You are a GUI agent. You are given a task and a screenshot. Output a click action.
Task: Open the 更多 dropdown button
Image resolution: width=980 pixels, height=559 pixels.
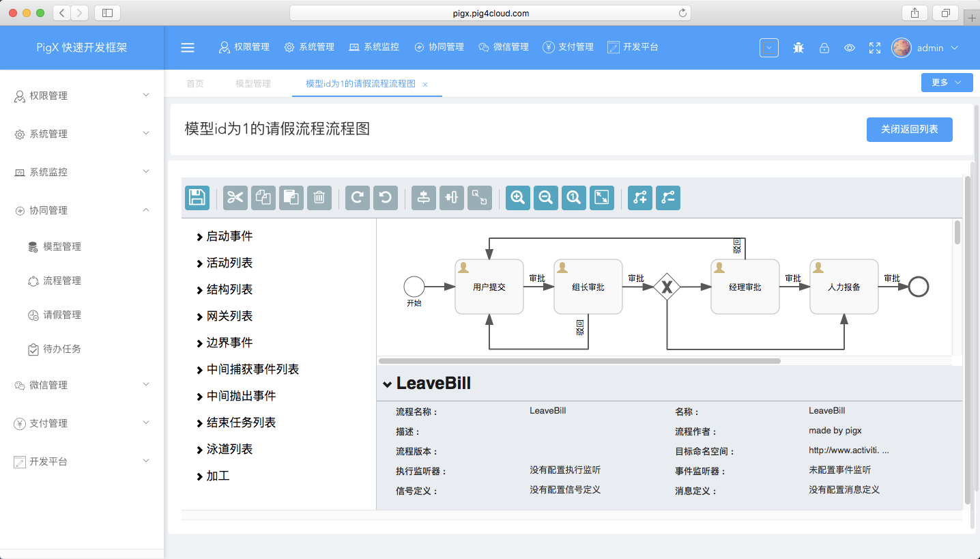click(947, 82)
